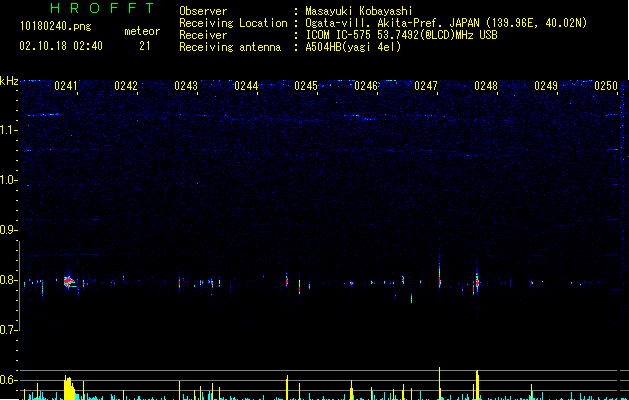Viewport: 629px width, 400px height.
Task: Click the 0248 time marker
Action: pyautogui.click(x=486, y=86)
